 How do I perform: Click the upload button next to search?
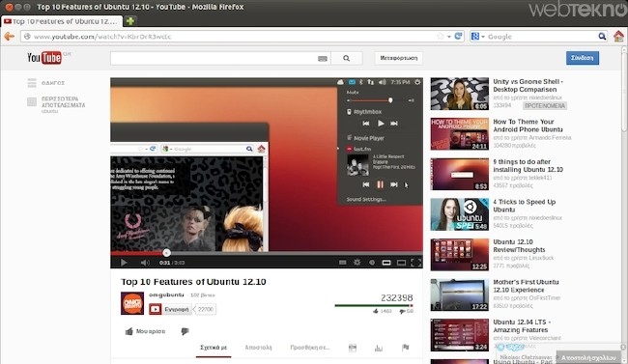point(398,58)
